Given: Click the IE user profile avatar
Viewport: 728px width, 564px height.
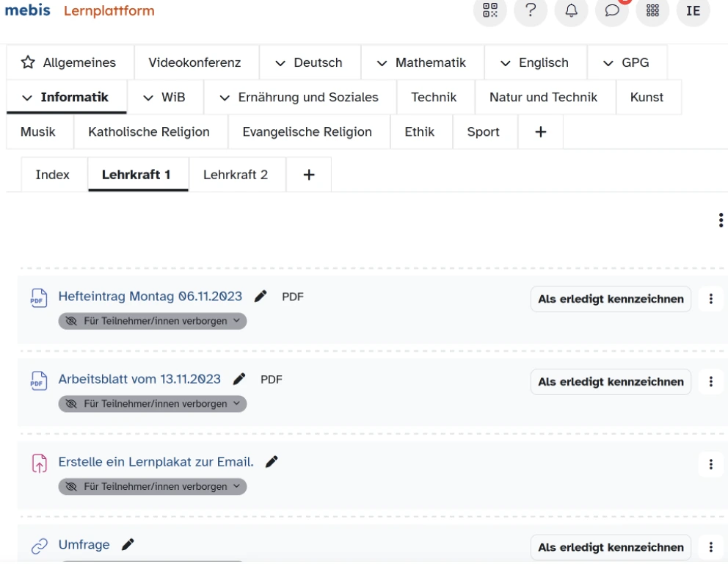Looking at the screenshot, I should click(693, 12).
